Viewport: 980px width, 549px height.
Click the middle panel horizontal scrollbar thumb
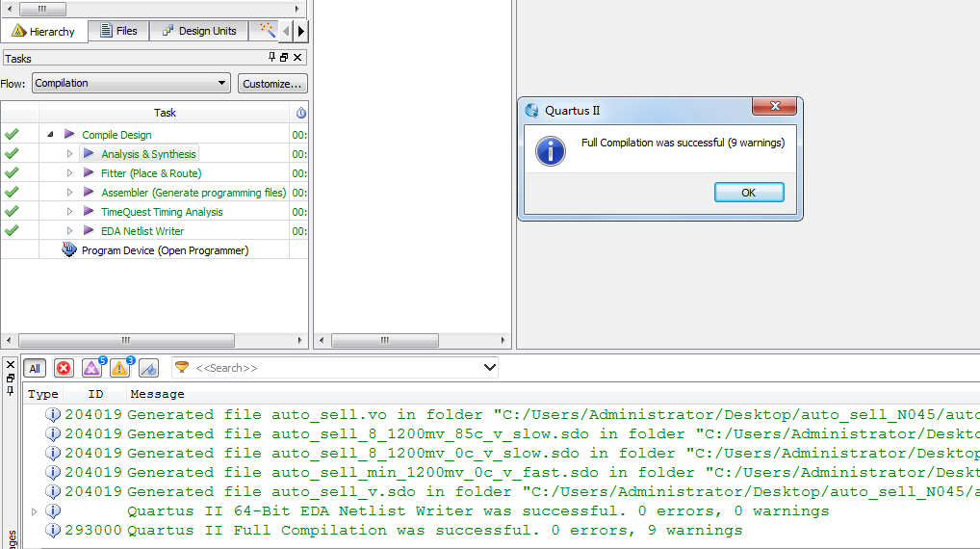click(384, 340)
